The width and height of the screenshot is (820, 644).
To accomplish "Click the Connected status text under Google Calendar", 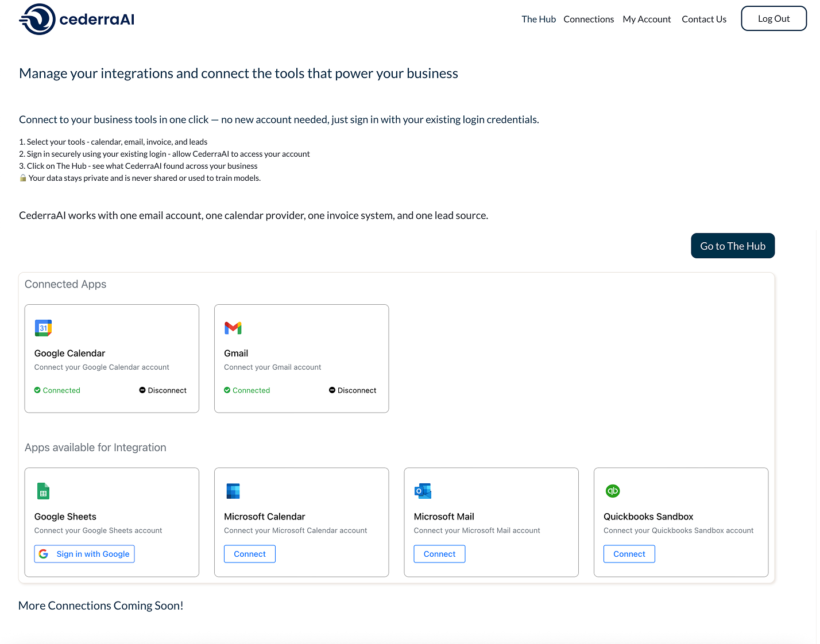I will click(61, 390).
